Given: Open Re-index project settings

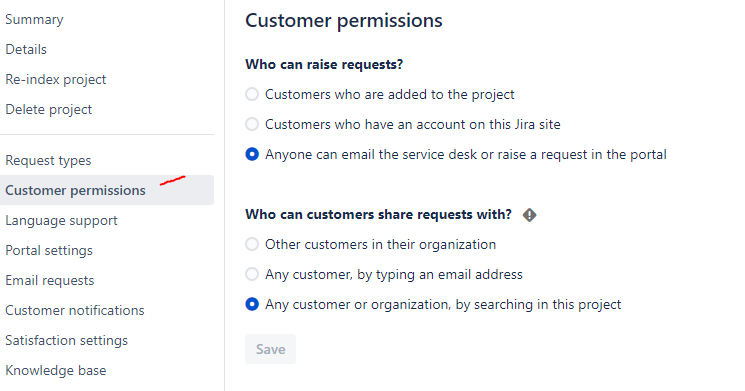Looking at the screenshot, I should point(56,79).
